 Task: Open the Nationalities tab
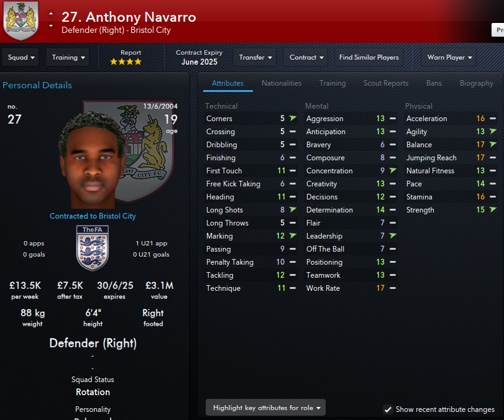click(282, 83)
